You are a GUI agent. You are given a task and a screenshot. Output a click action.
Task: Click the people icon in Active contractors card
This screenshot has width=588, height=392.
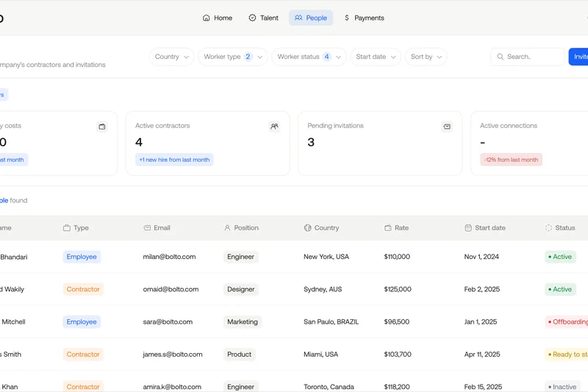click(x=274, y=126)
